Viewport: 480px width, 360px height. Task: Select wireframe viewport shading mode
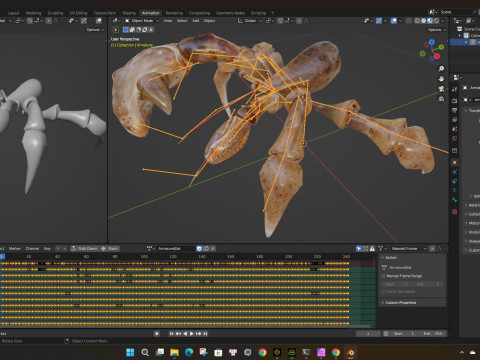tap(417, 21)
